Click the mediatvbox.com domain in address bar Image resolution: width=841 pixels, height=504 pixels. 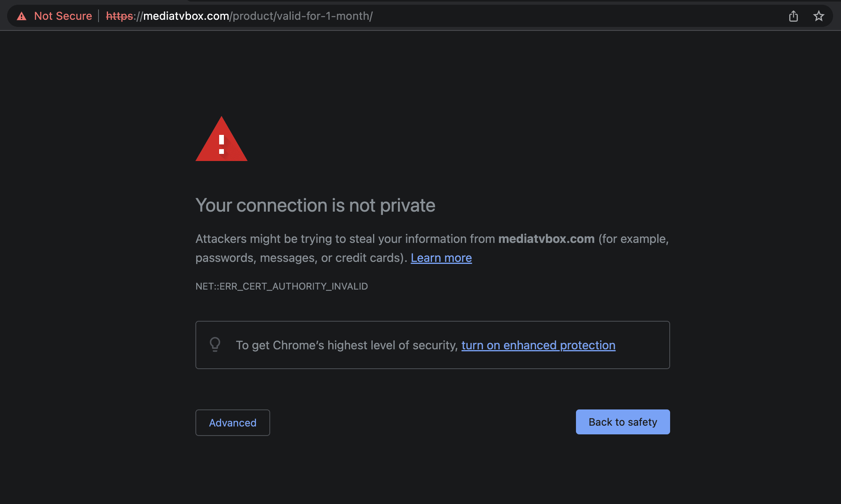pyautogui.click(x=186, y=16)
